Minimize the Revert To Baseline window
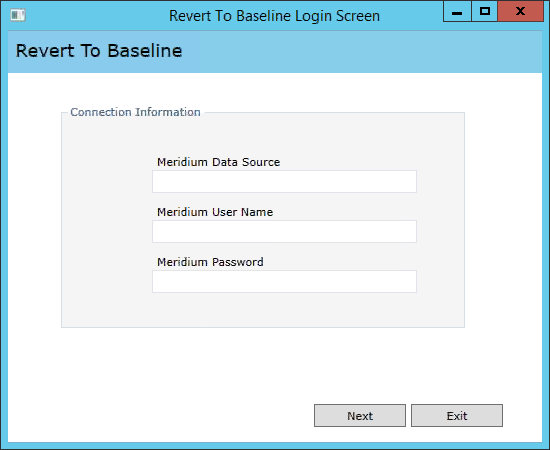The image size is (550, 450). tap(457, 12)
